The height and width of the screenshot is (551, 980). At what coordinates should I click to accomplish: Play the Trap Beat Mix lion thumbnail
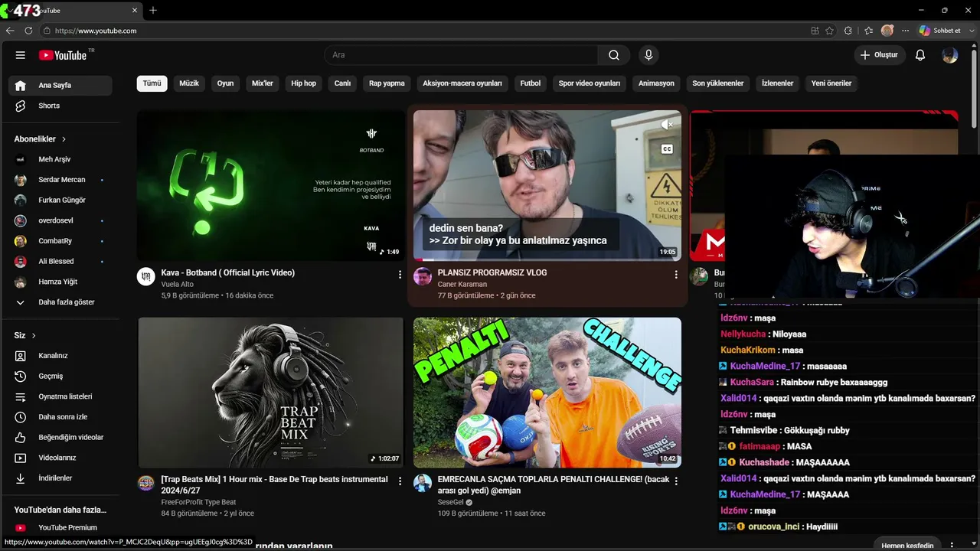point(271,393)
